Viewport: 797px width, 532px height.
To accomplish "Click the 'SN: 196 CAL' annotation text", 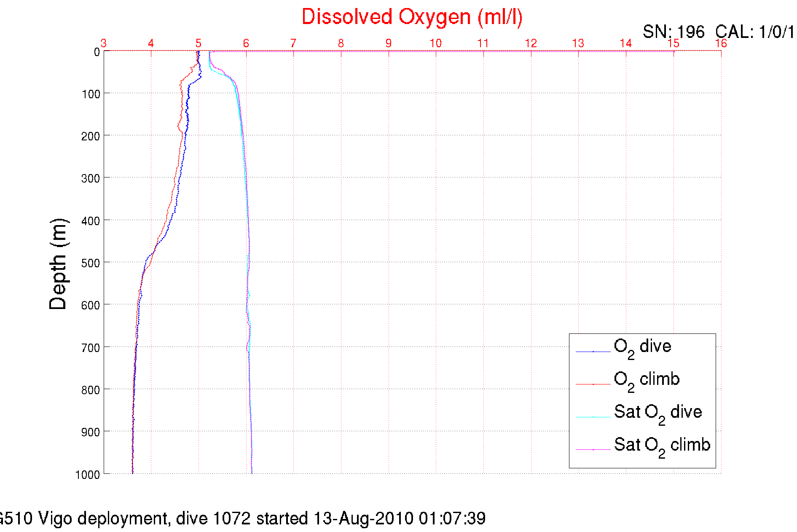I will coord(717,32).
